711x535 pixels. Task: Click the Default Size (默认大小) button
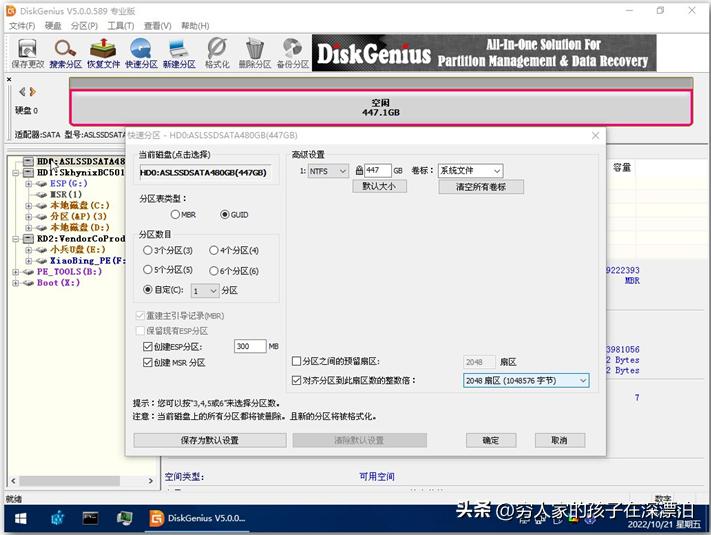[380, 186]
